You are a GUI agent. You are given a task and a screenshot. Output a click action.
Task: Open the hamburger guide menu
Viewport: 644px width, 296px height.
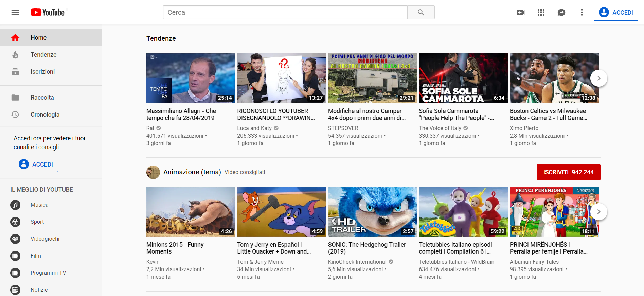pos(15,12)
